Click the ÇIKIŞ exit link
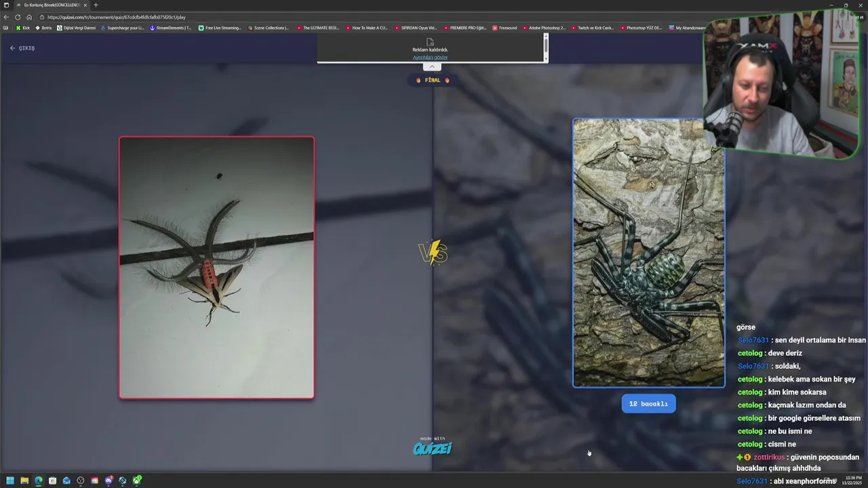The image size is (868, 488). pos(22,48)
